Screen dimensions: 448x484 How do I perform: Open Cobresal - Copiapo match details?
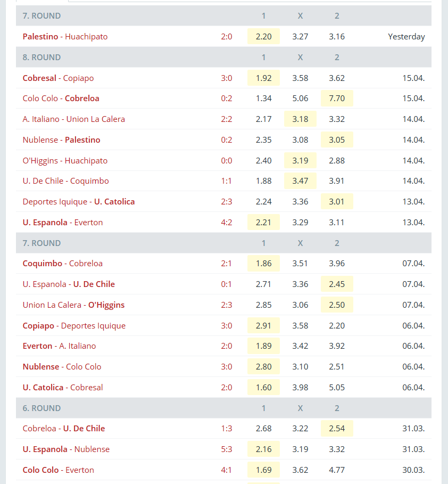pos(58,78)
